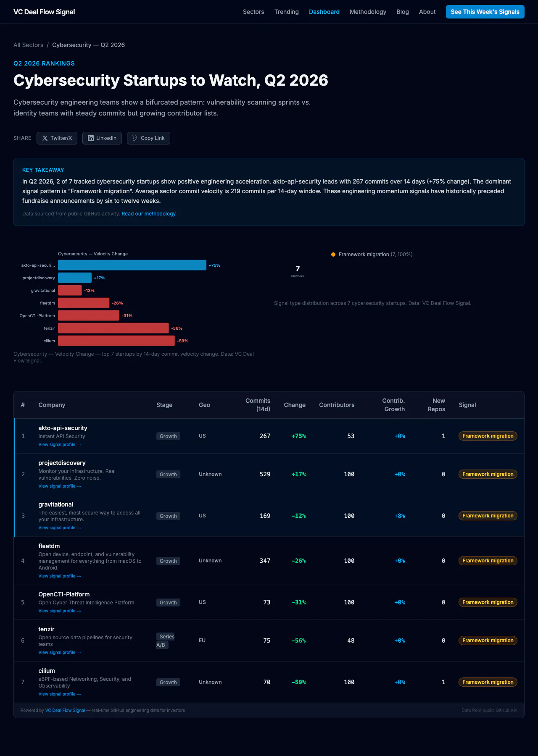
Task: Click the New Repos column header
Action: 437,405
